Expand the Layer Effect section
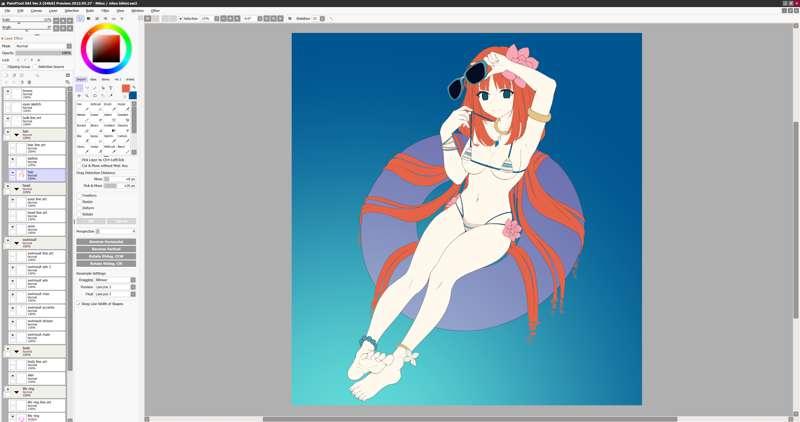800x422 pixels. [x=12, y=38]
